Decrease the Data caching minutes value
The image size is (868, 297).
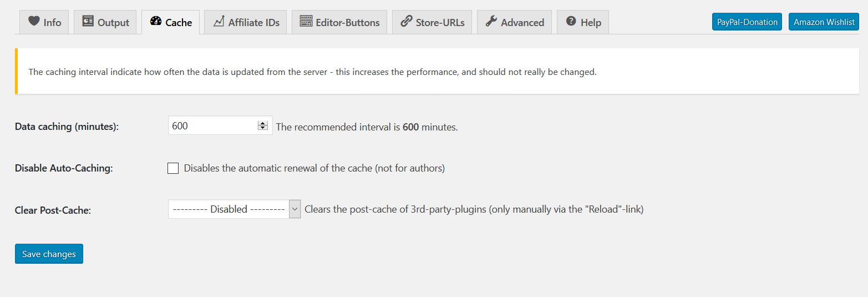click(263, 128)
